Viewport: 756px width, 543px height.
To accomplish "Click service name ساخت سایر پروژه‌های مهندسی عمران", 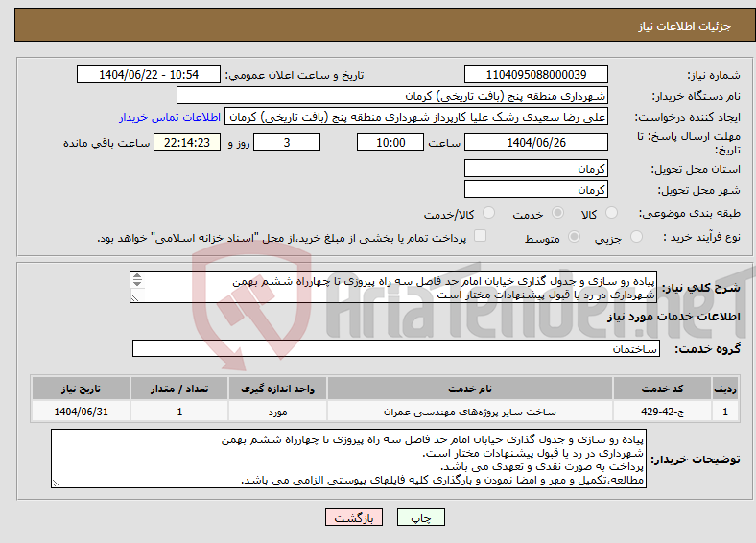I will pyautogui.click(x=469, y=412).
